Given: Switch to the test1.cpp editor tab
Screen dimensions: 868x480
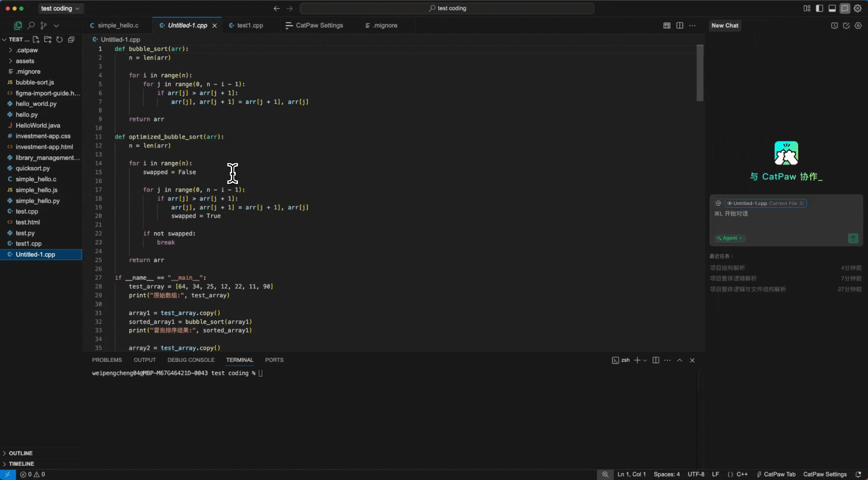Looking at the screenshot, I should pos(249,26).
